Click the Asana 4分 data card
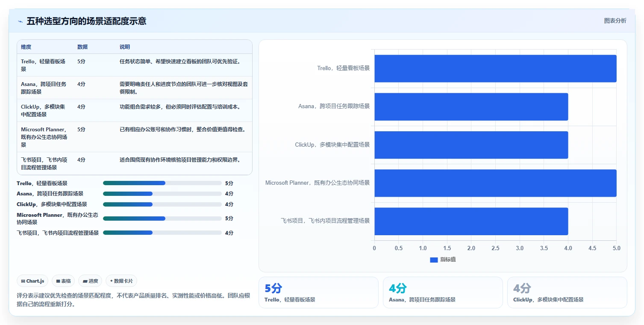Image resolution: width=644 pixels, height=325 pixels. 443,292
